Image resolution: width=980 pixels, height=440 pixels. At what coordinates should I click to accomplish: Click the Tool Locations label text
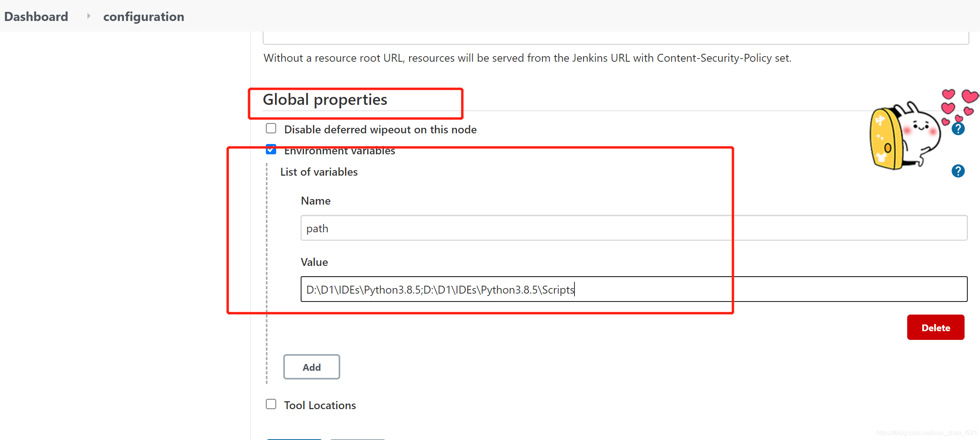coord(320,405)
